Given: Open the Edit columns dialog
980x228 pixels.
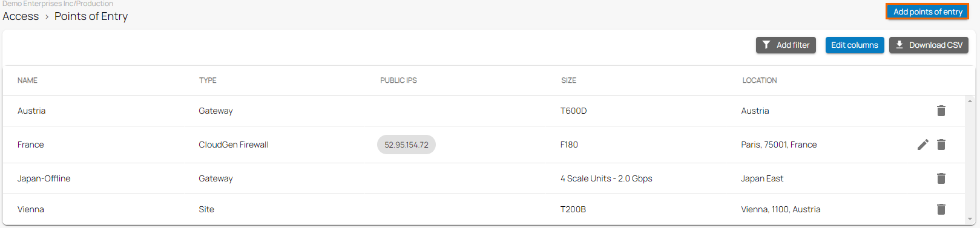Looking at the screenshot, I should pos(855,45).
